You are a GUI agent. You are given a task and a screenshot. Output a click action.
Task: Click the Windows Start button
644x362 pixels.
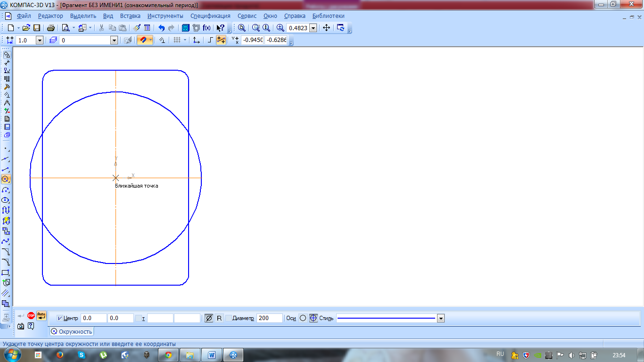(x=12, y=354)
